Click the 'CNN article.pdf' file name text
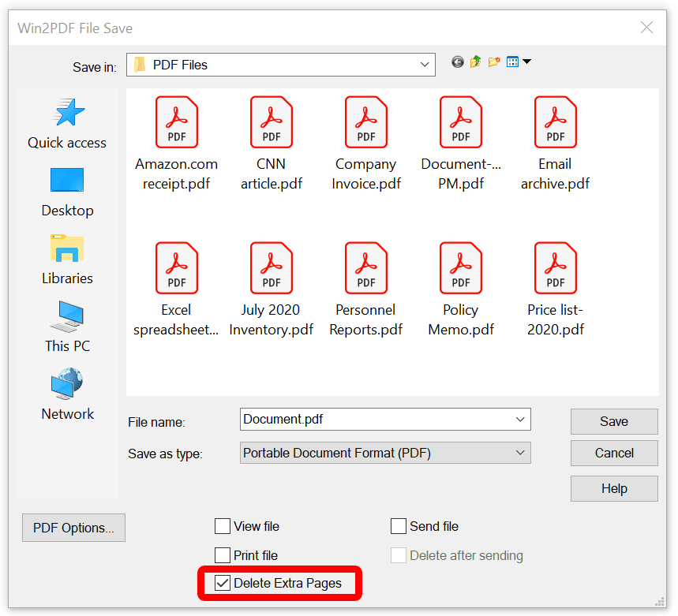678x616 pixels. click(x=271, y=174)
